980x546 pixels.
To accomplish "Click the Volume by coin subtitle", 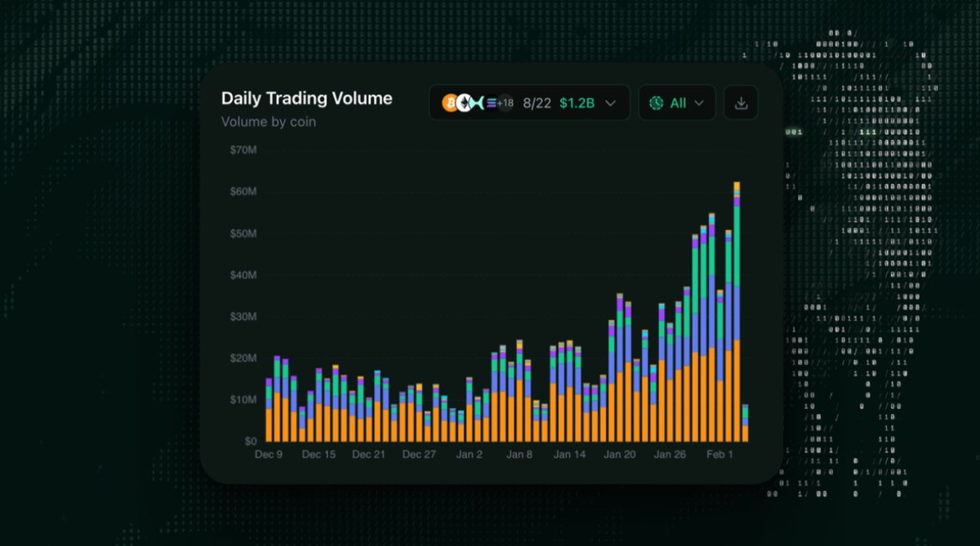I will pyautogui.click(x=269, y=122).
